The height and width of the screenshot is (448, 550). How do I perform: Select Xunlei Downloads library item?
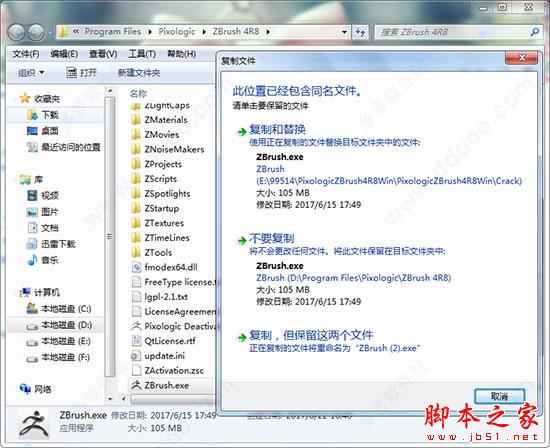(58, 244)
